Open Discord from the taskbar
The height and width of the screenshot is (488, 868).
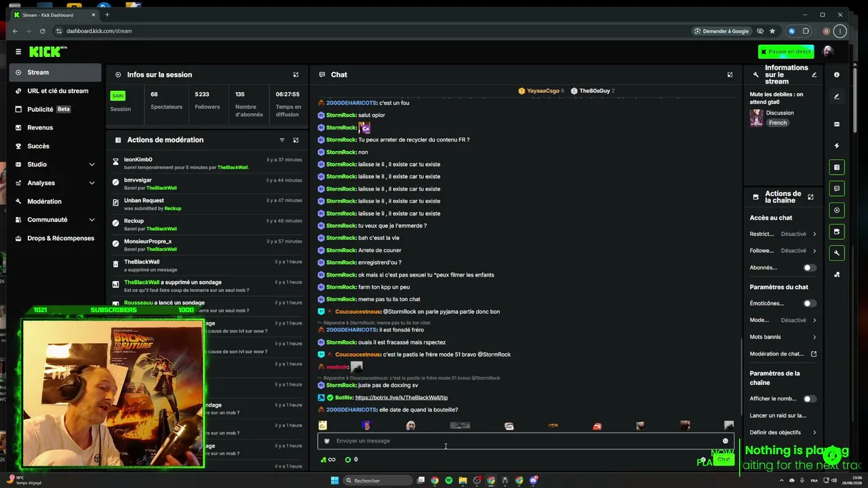coord(534,481)
